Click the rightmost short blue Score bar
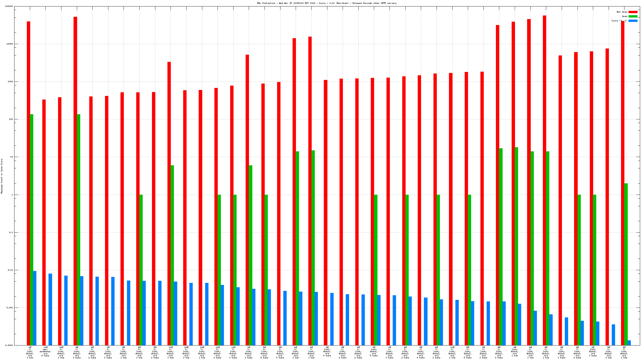The image size is (644, 362). (629, 343)
